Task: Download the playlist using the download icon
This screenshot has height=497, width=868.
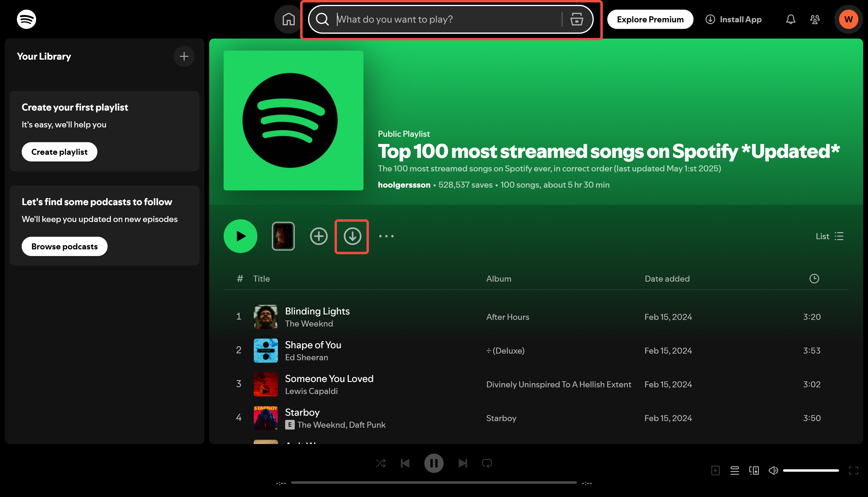Action: click(x=352, y=236)
